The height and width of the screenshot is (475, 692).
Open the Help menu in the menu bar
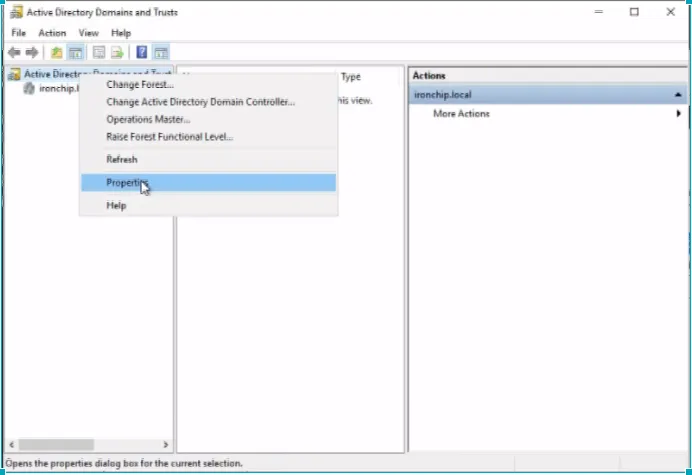[121, 33]
